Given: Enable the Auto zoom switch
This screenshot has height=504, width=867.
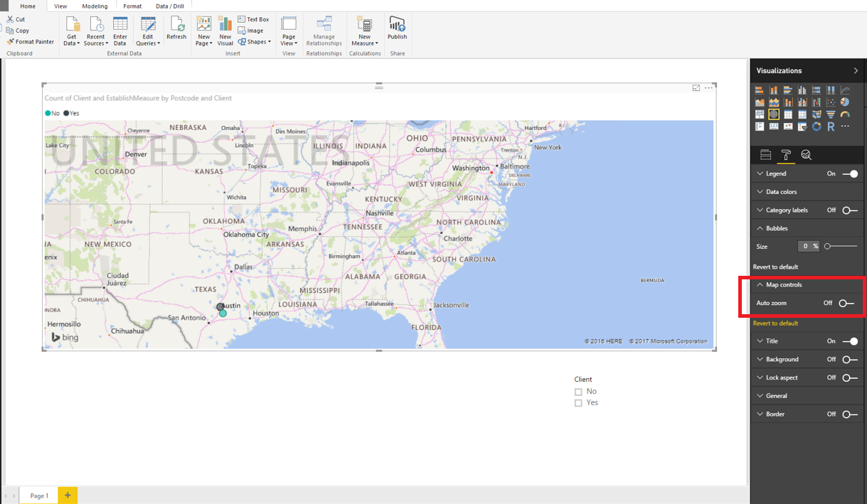Looking at the screenshot, I should pos(846,303).
